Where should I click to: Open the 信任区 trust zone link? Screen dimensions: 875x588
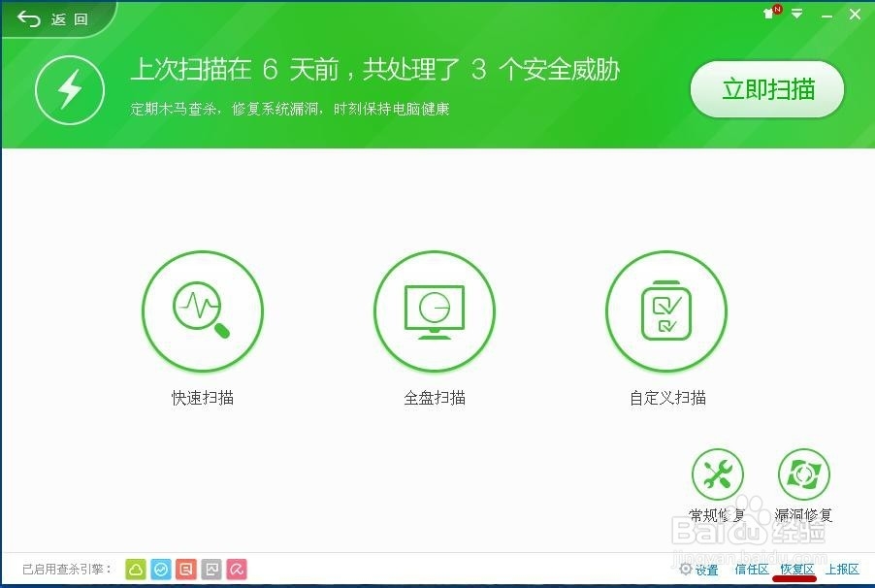click(752, 569)
